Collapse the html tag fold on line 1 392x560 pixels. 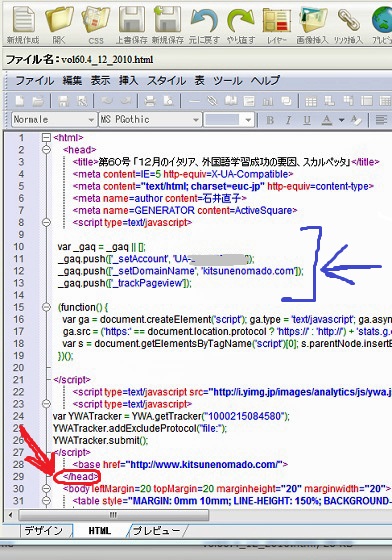point(46,137)
